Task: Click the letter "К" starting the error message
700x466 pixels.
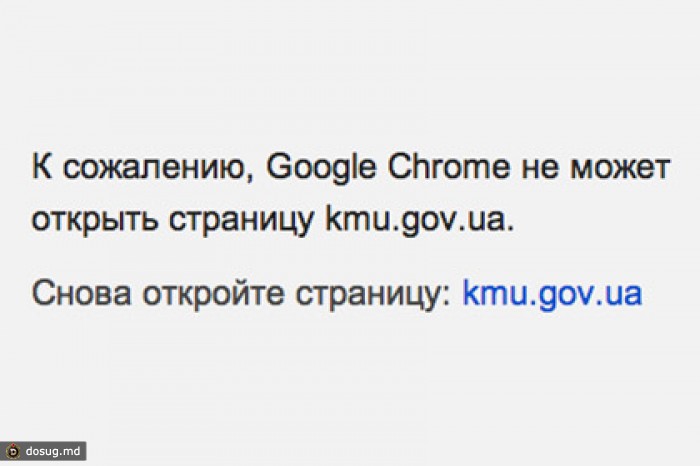Action: [42, 167]
